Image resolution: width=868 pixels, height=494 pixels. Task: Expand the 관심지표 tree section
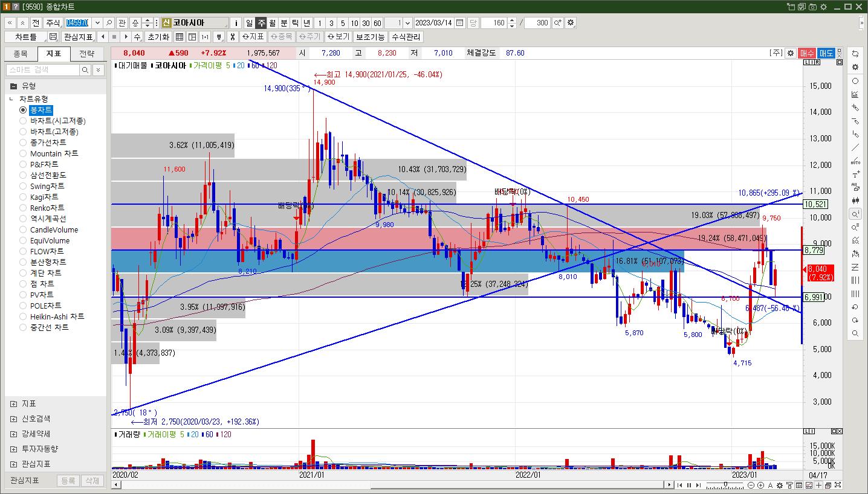tap(13, 464)
